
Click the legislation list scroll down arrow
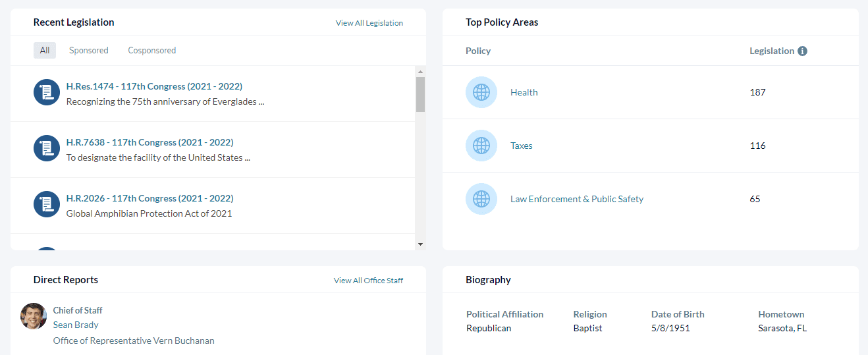[421, 244]
